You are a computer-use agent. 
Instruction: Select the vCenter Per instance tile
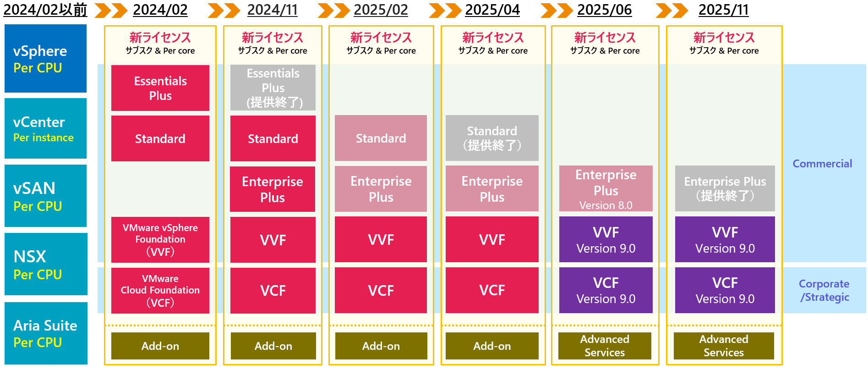click(x=45, y=128)
